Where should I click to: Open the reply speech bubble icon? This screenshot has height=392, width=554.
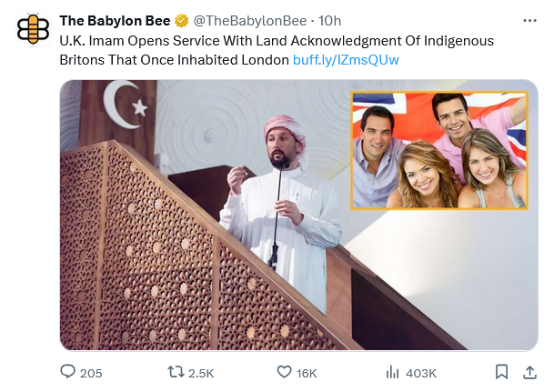[67, 372]
